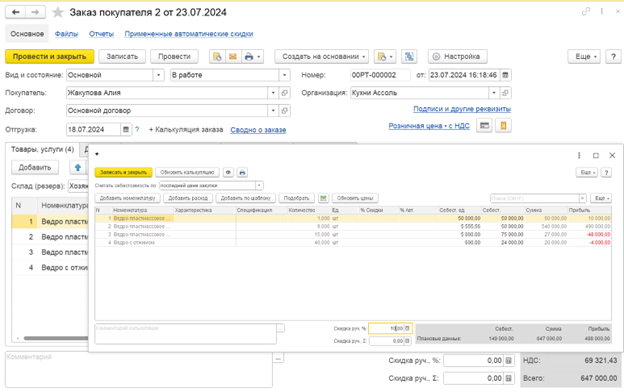624x392 pixels.
Task: Open Примененные автоматические скидки tab
Action: [189, 34]
